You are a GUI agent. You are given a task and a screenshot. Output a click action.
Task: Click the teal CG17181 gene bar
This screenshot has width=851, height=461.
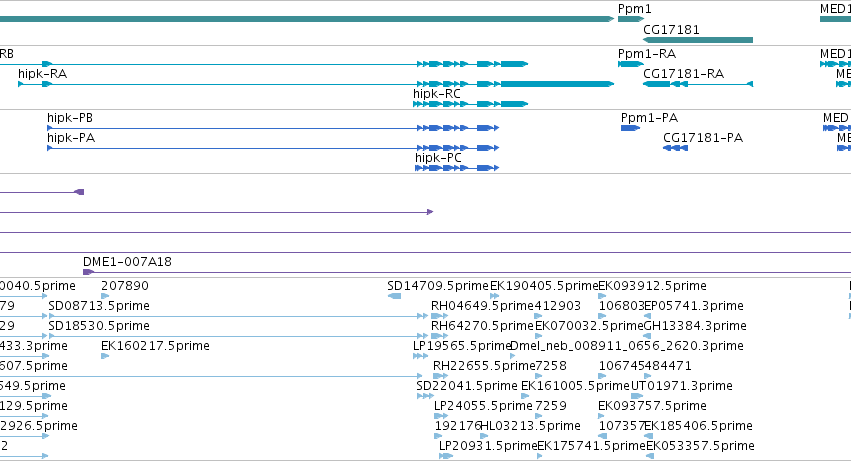(698, 40)
